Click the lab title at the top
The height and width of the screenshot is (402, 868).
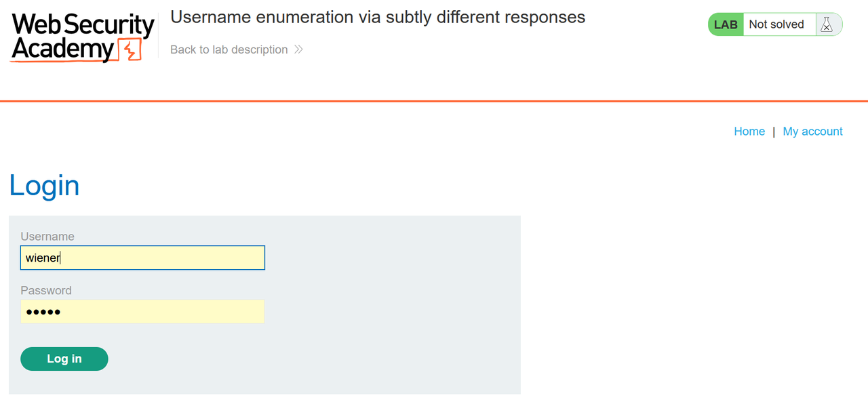point(378,17)
